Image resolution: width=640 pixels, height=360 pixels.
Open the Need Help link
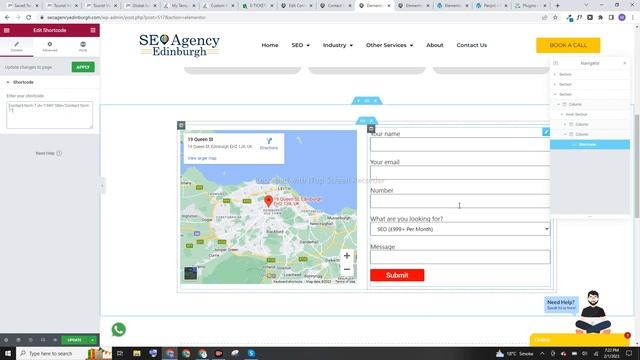click(x=48, y=153)
